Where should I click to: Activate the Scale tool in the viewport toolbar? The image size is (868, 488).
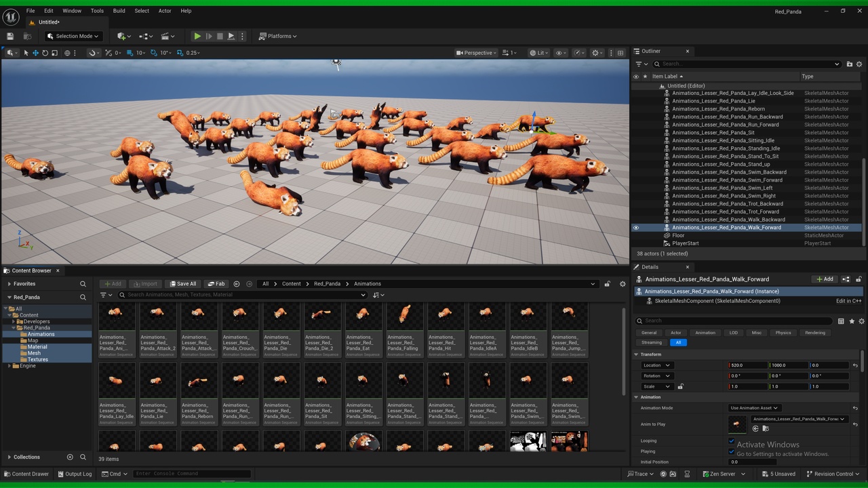click(x=54, y=53)
